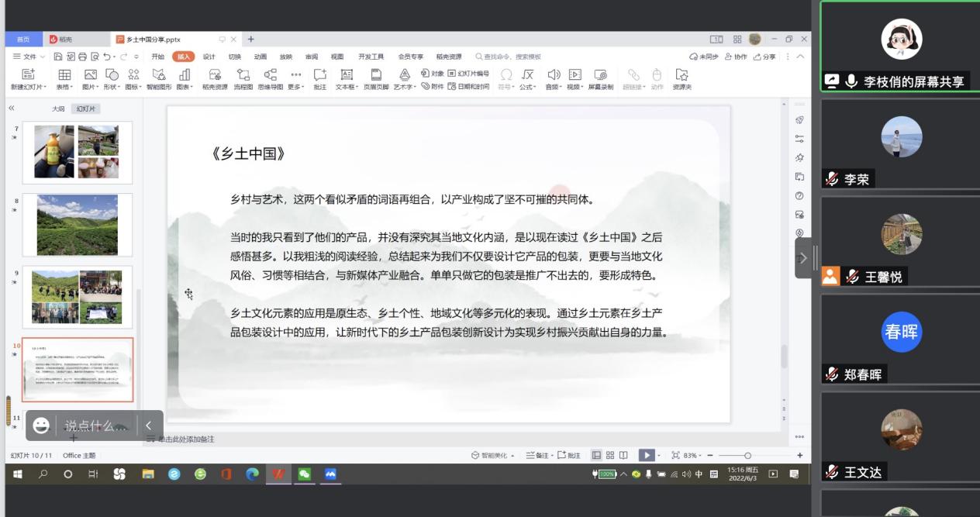
Task: Click the 分享 share button
Action: point(764,57)
